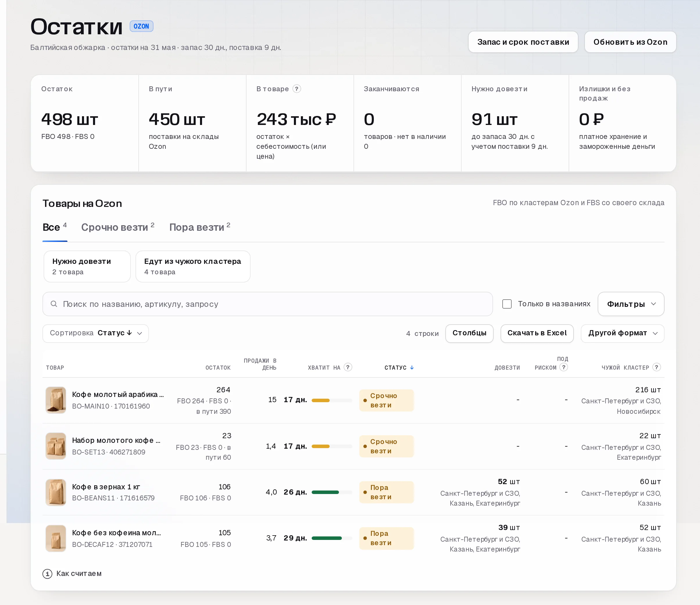Click the Нужно довезти 91 шт summary card
Image resolution: width=700 pixels, height=605 pixels.
(515, 123)
